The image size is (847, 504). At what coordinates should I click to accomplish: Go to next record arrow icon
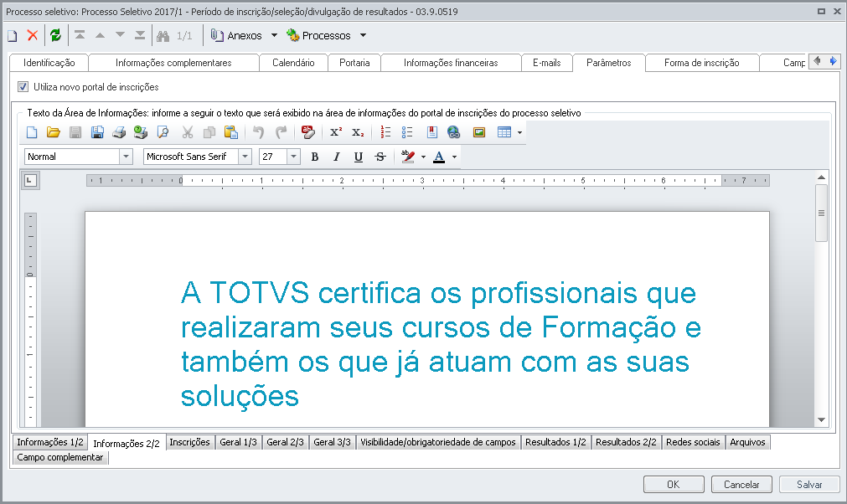point(120,35)
